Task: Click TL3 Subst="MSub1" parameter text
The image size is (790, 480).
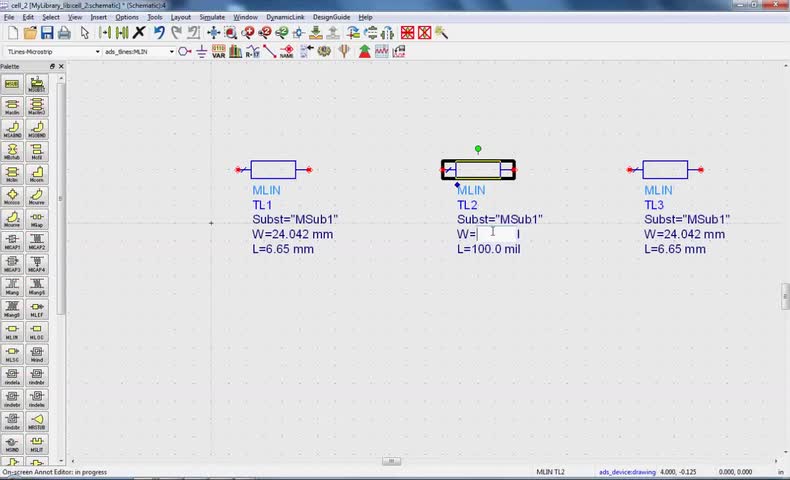Action: (x=687, y=220)
